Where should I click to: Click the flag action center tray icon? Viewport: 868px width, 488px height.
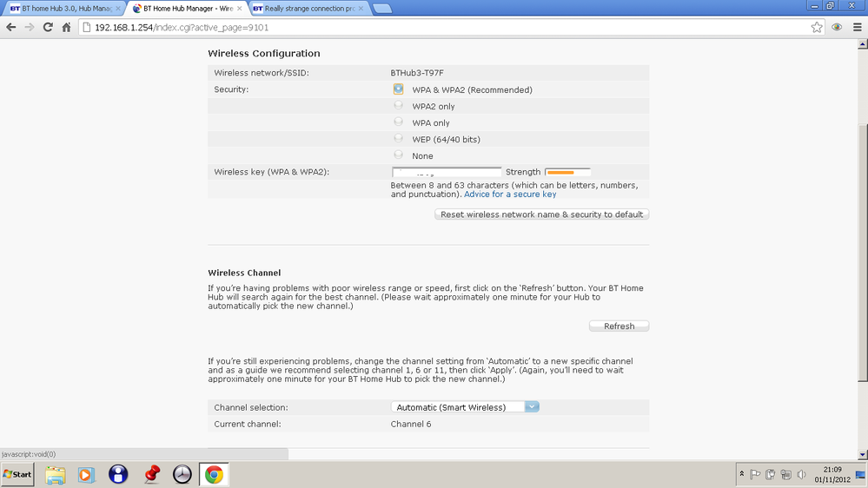coord(754,474)
